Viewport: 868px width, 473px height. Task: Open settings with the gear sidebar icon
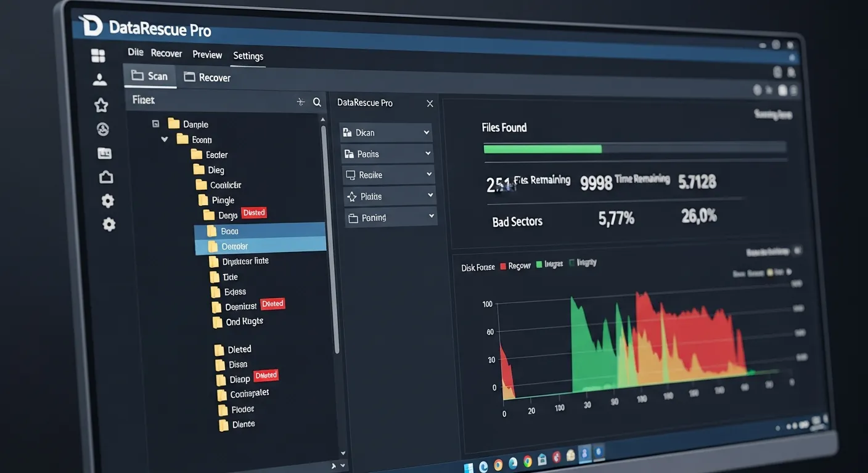(x=107, y=200)
